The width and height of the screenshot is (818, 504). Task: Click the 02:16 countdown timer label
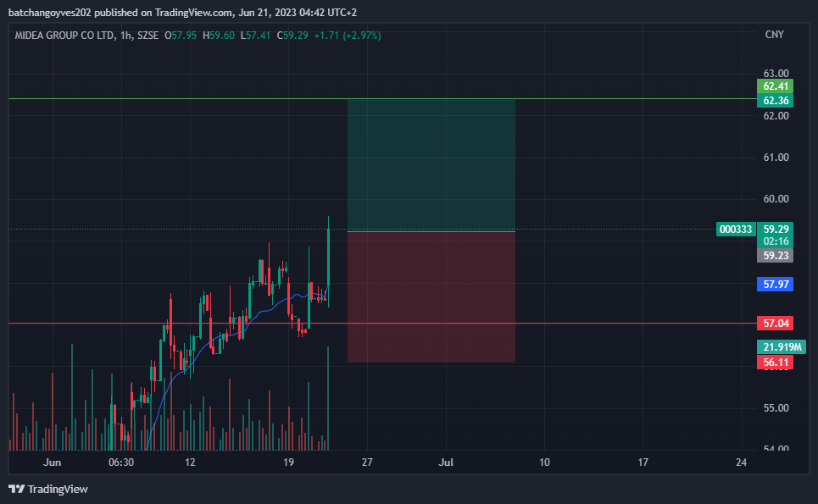coord(776,241)
